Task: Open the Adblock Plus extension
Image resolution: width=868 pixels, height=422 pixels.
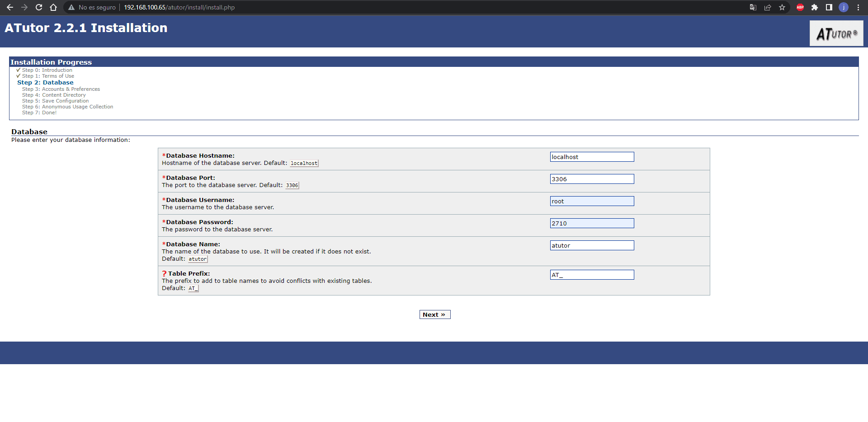Action: pyautogui.click(x=800, y=7)
